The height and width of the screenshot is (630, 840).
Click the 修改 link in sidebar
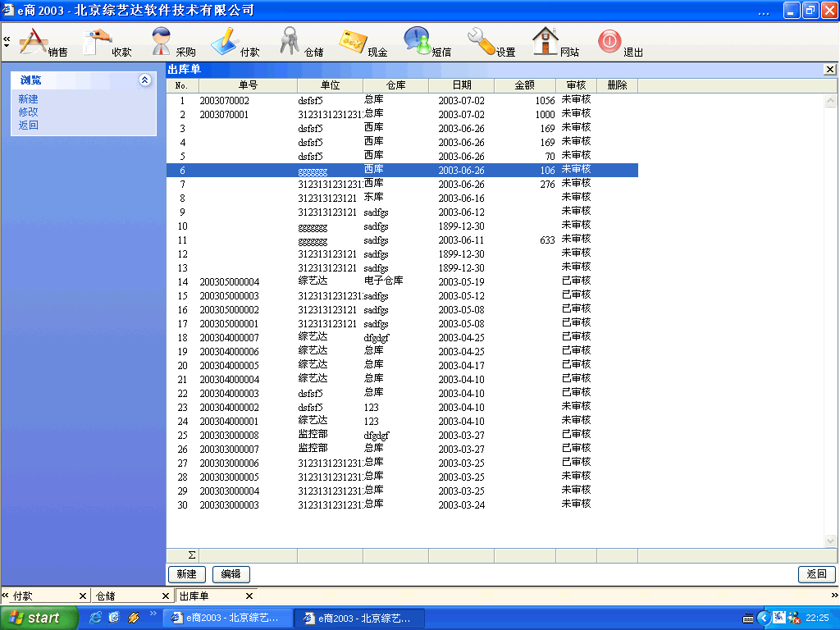[29, 112]
